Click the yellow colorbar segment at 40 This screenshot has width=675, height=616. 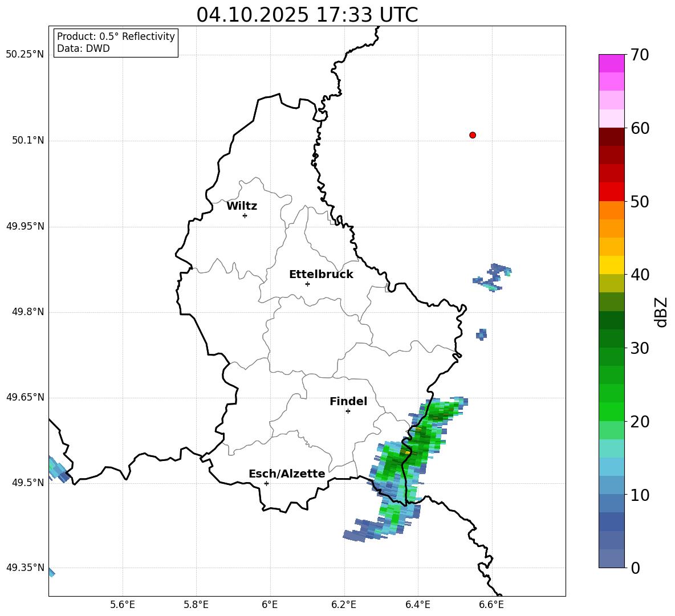(x=611, y=265)
